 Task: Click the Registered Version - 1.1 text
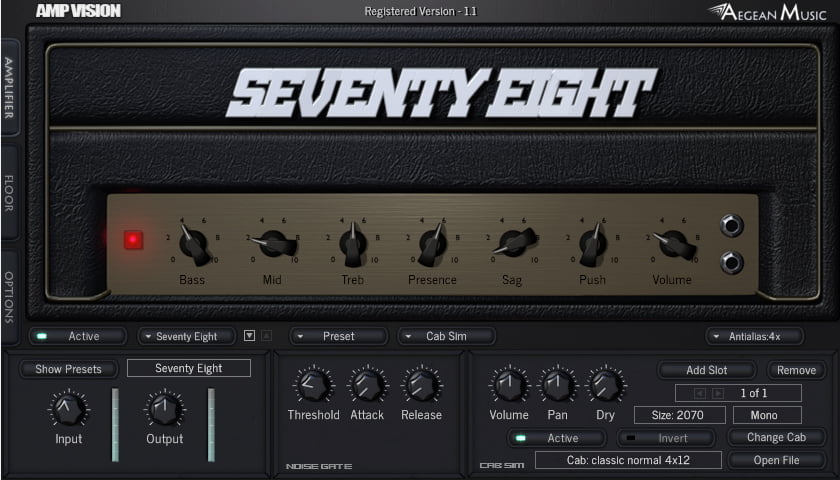pyautogui.click(x=421, y=11)
